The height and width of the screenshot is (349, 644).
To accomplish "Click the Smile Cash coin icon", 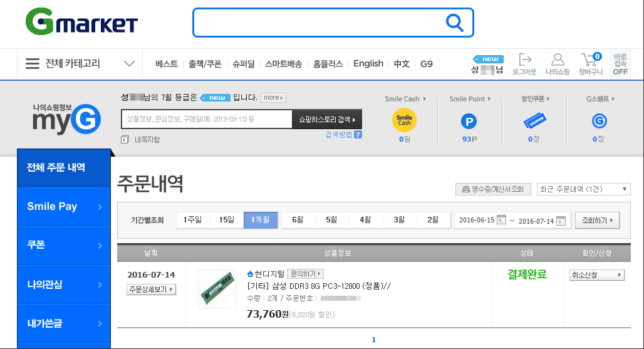I will point(404,120).
